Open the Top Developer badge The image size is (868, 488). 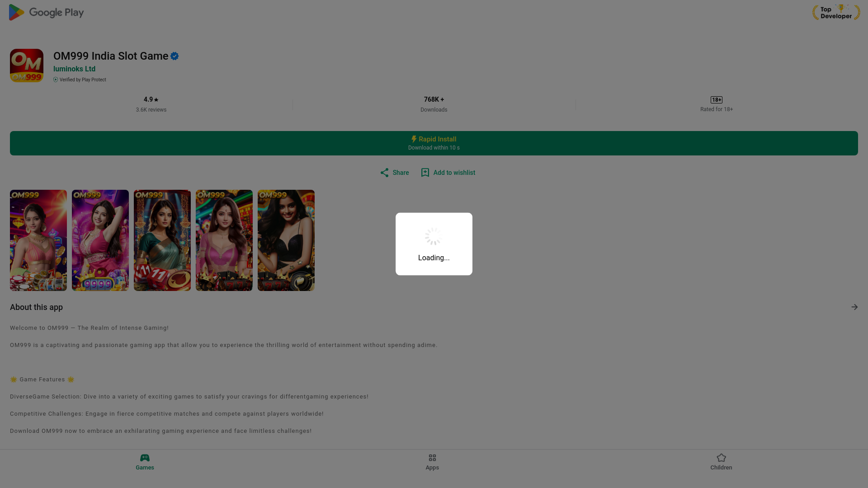[x=836, y=12]
